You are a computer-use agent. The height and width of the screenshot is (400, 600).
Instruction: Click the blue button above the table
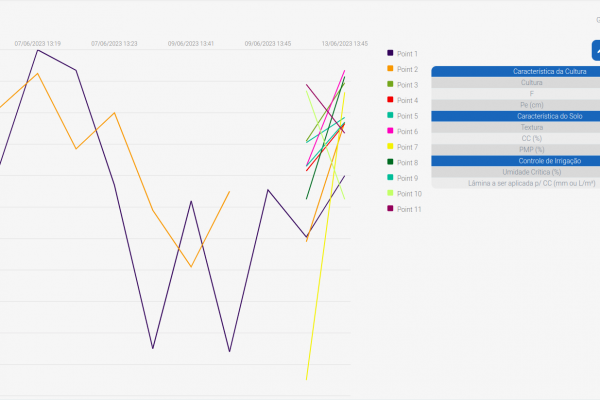click(596, 50)
